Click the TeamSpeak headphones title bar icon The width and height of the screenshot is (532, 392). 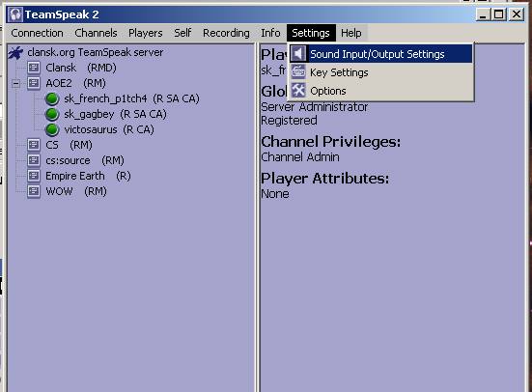(15, 14)
